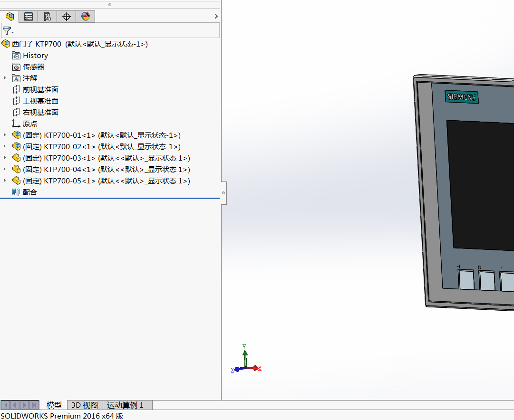Select the KTP700-03<1> part
The image size is (514, 420).
pyautogui.click(x=107, y=158)
